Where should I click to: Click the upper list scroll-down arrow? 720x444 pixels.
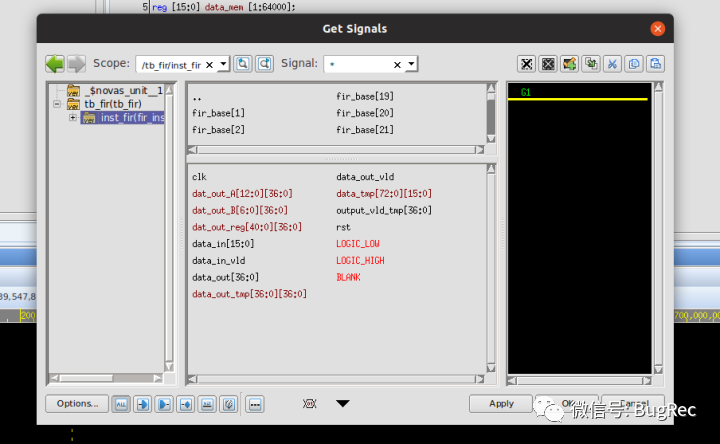(491, 139)
